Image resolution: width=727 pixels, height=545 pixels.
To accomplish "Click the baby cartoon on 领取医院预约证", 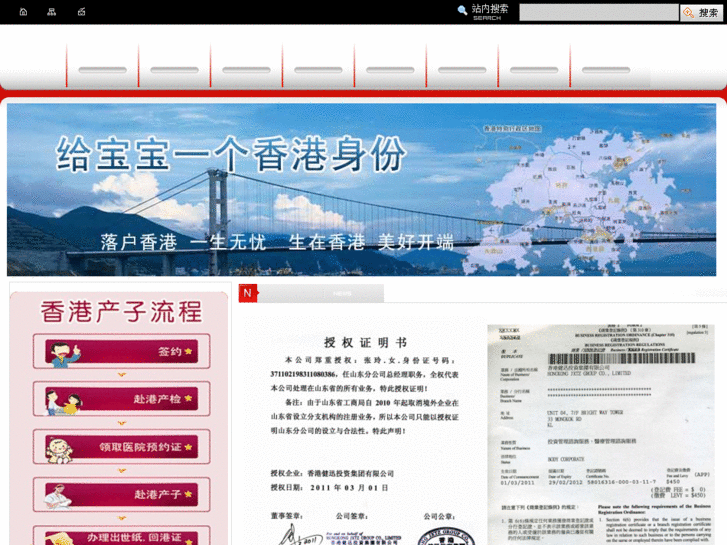I will coord(59,450).
